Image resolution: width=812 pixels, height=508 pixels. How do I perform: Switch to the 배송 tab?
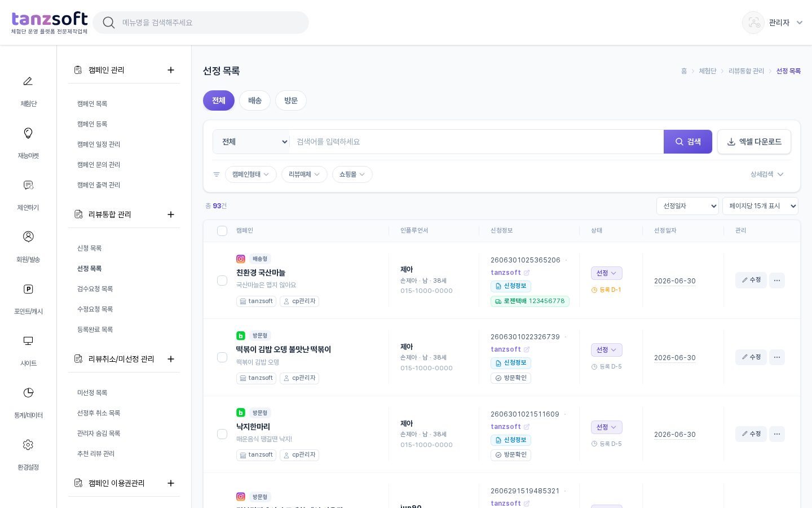point(255,100)
